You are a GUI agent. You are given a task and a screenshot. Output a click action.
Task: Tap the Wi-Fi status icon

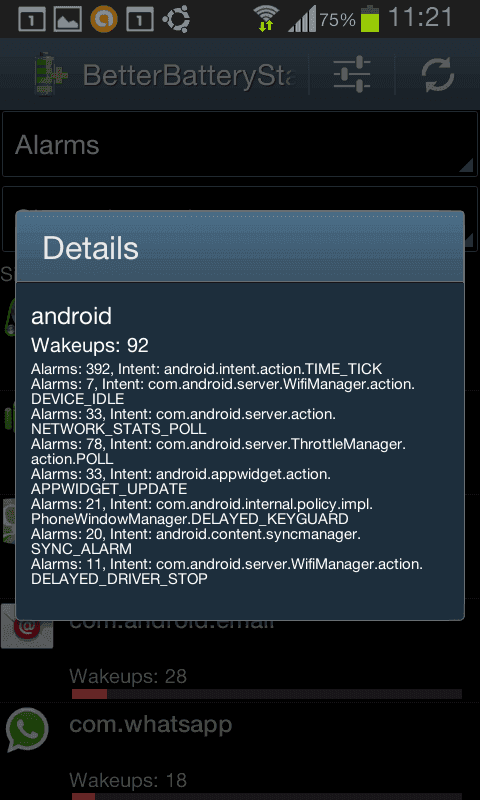click(x=266, y=19)
